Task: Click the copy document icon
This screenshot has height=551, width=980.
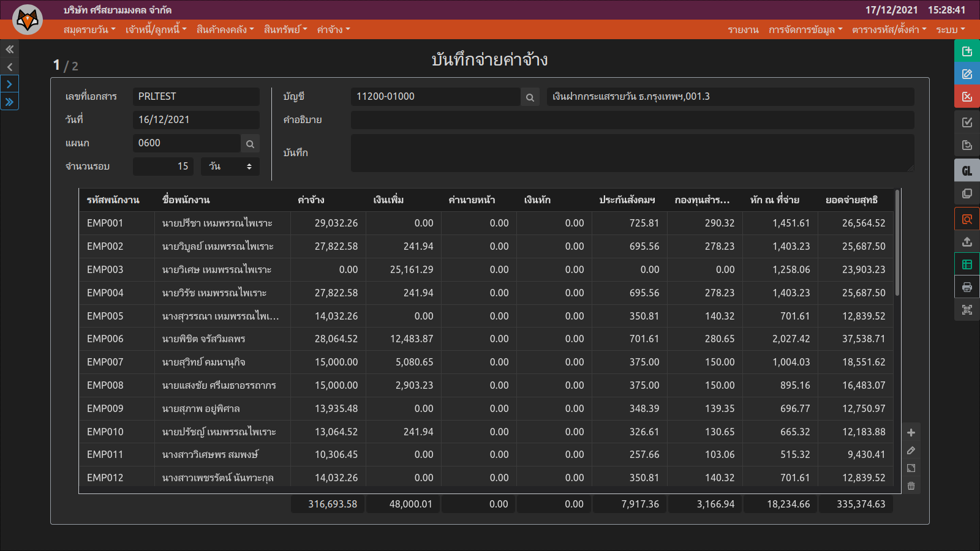Action: (967, 193)
